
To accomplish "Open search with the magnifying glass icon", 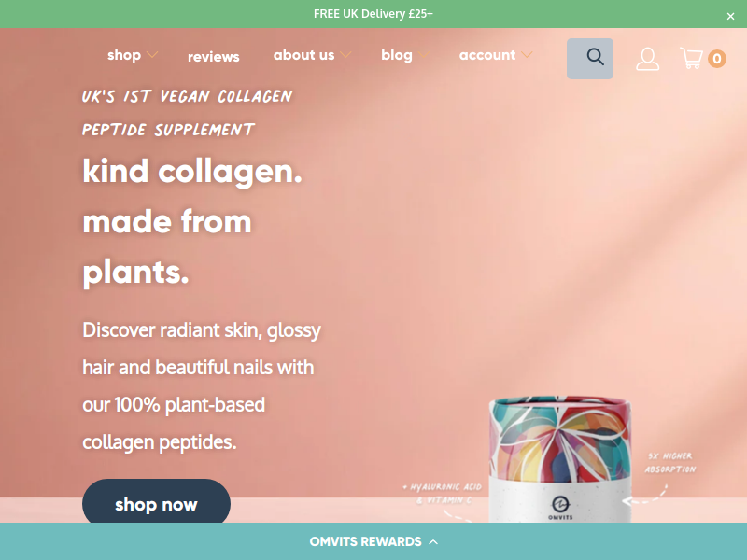I will (590, 59).
